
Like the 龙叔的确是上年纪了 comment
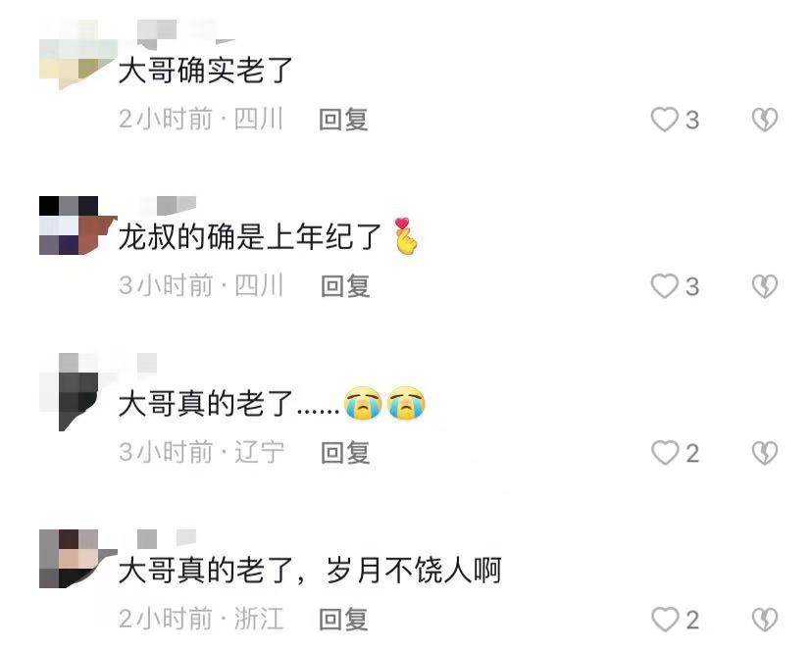coord(665,286)
